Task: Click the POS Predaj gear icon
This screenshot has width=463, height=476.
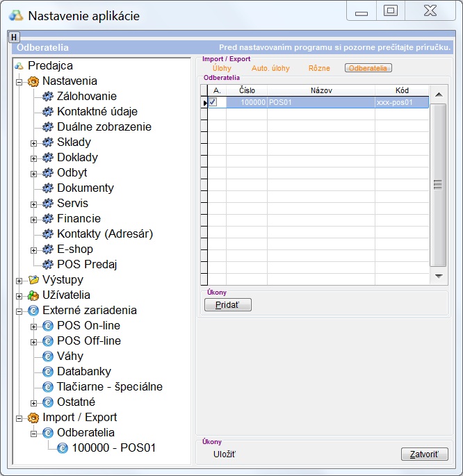Action: point(47,265)
